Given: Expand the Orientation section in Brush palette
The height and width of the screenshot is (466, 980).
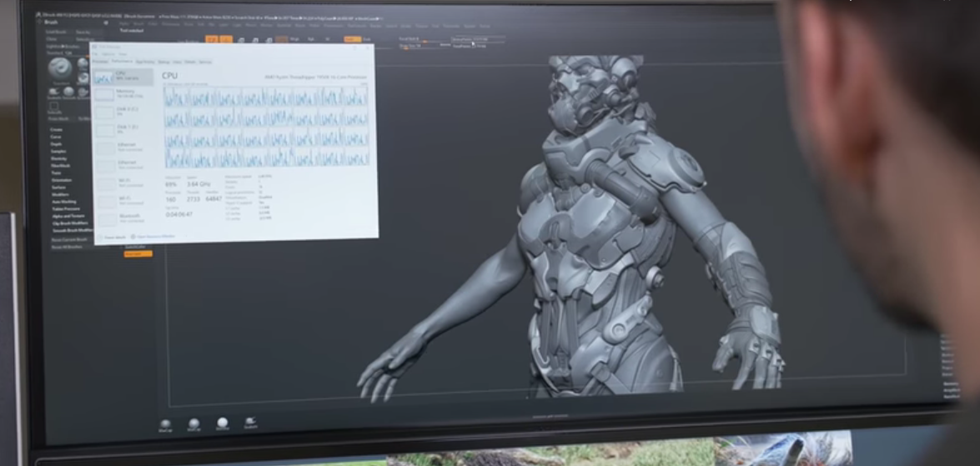Looking at the screenshot, I should coord(61,180).
